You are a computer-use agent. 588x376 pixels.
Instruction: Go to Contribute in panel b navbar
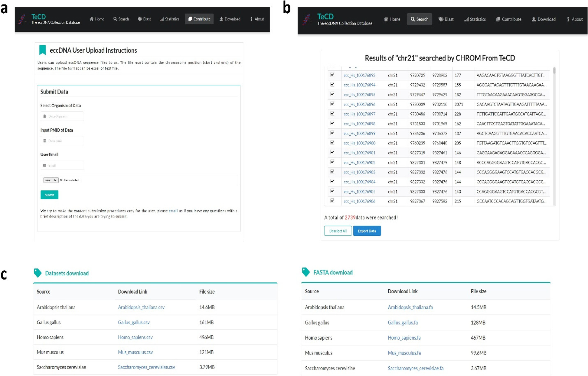coord(509,19)
